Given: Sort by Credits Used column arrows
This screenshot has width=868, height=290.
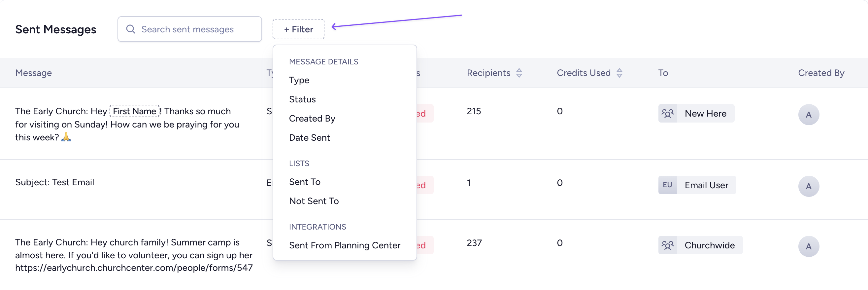Looking at the screenshot, I should coord(619,73).
